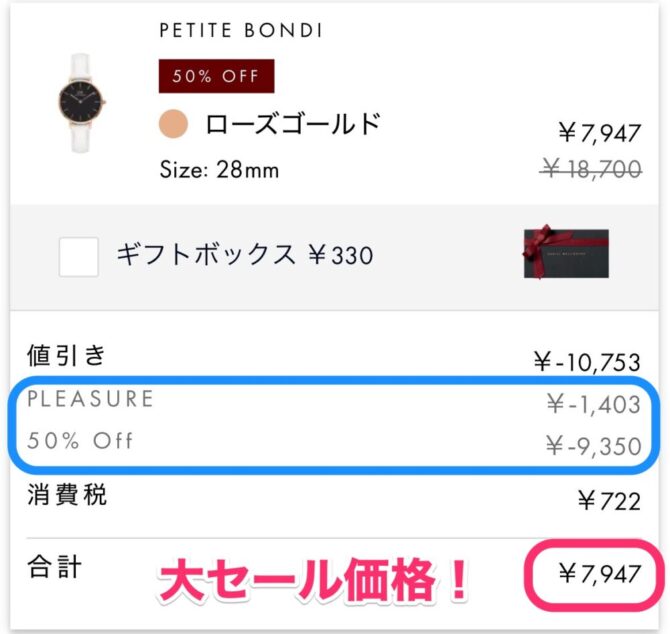Click the ギフトボックス ¥330 label
Image resolution: width=670 pixels, height=634 pixels.
point(245,255)
